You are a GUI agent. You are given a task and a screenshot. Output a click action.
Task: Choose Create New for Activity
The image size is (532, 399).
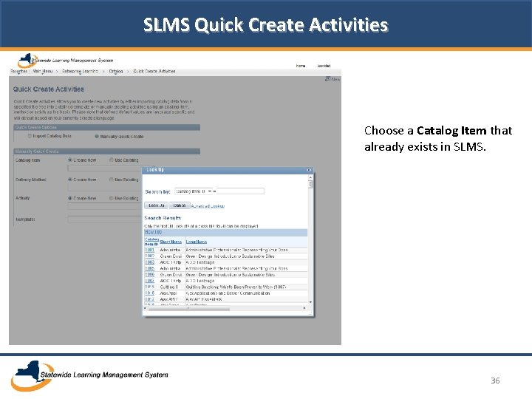point(70,198)
